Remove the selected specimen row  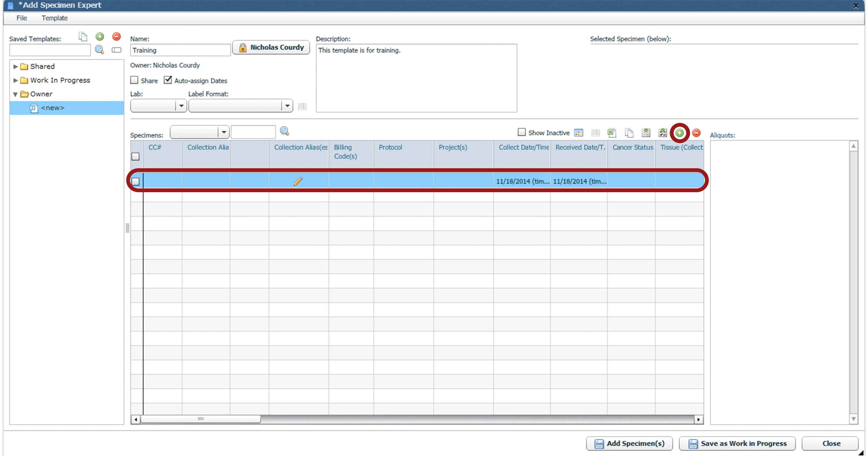(x=696, y=133)
